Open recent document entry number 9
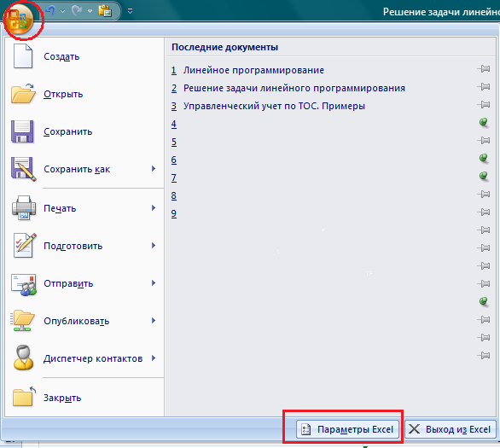Screen dimensions: 500x448 click(174, 213)
